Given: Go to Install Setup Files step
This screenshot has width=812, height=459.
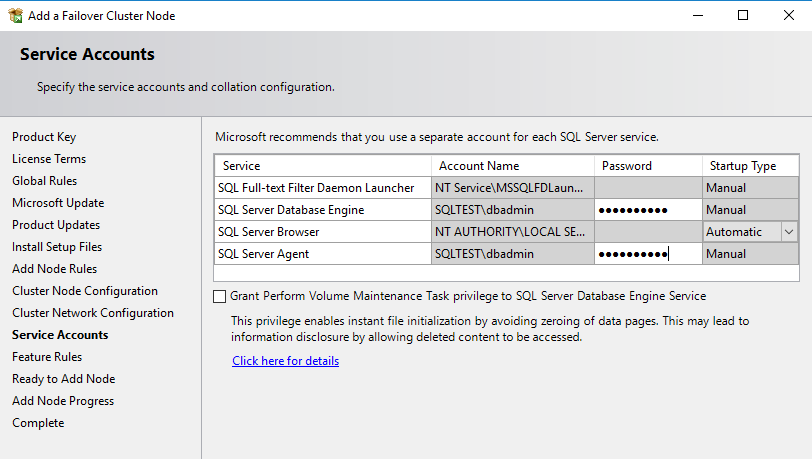Looking at the screenshot, I should (57, 247).
